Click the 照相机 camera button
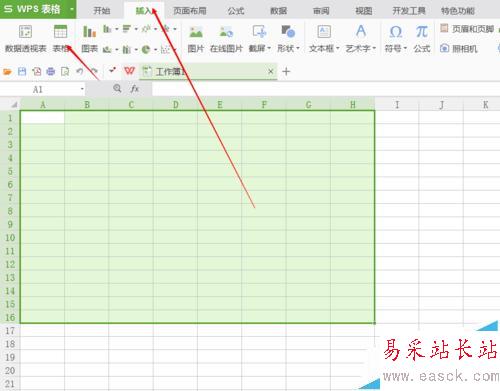 pos(459,49)
